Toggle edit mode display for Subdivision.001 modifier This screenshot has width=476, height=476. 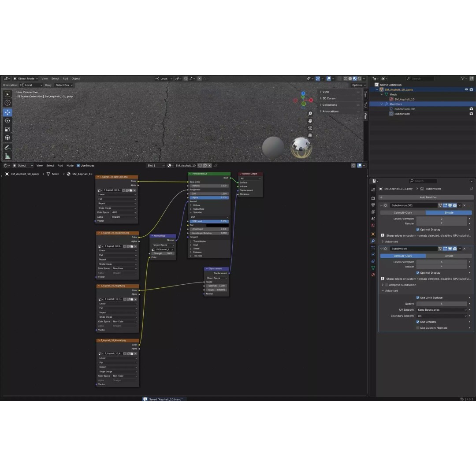tap(445, 205)
